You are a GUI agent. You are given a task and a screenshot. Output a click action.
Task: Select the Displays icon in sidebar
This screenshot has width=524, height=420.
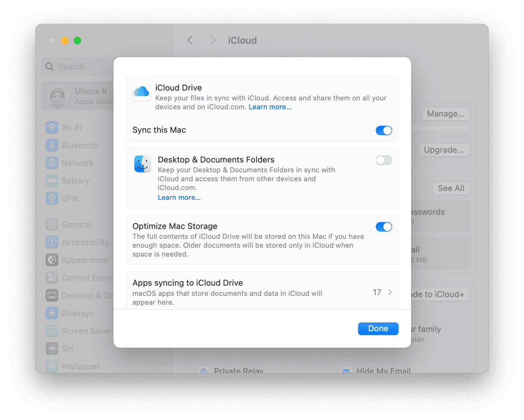point(52,313)
